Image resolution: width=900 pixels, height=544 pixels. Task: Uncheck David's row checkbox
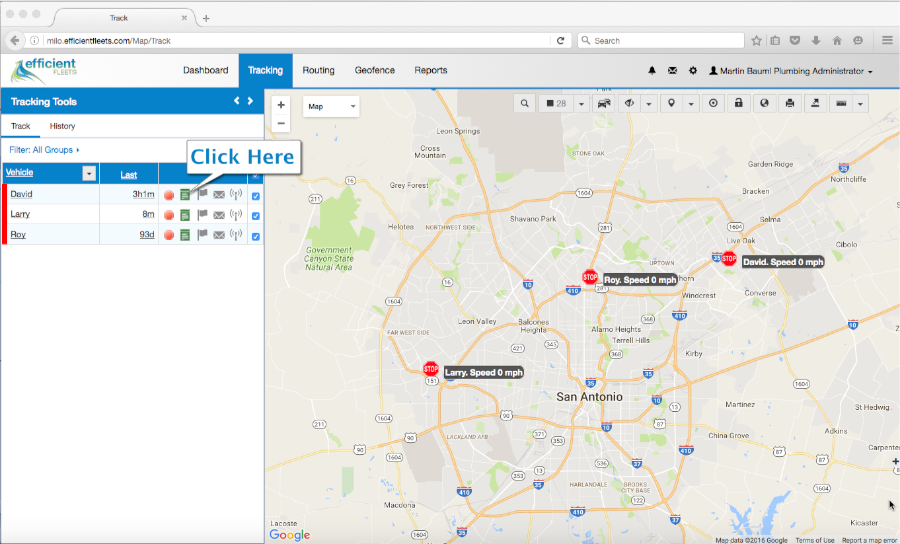coord(255,196)
